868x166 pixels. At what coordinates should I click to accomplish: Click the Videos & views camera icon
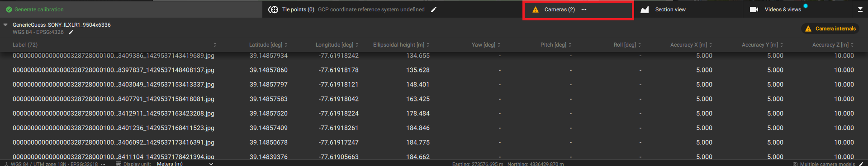pos(754,9)
